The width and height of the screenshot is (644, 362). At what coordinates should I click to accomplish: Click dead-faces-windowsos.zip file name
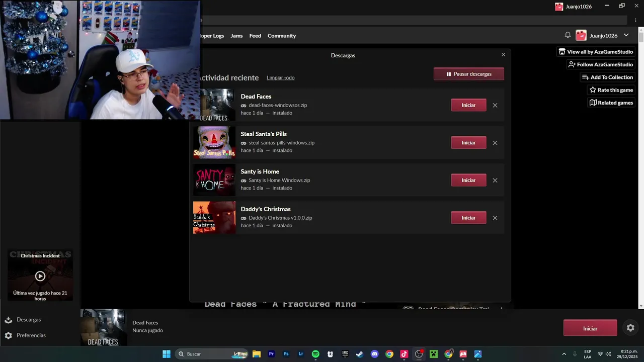pos(278,106)
